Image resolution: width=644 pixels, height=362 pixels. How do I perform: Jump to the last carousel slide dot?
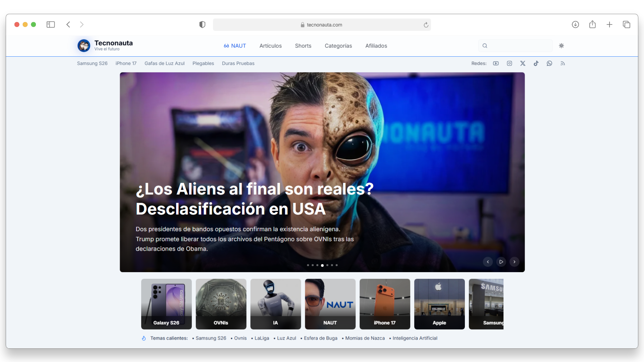(336, 265)
